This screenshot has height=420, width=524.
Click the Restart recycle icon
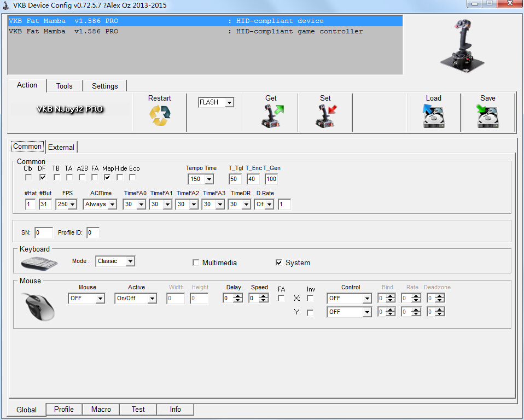point(160,115)
